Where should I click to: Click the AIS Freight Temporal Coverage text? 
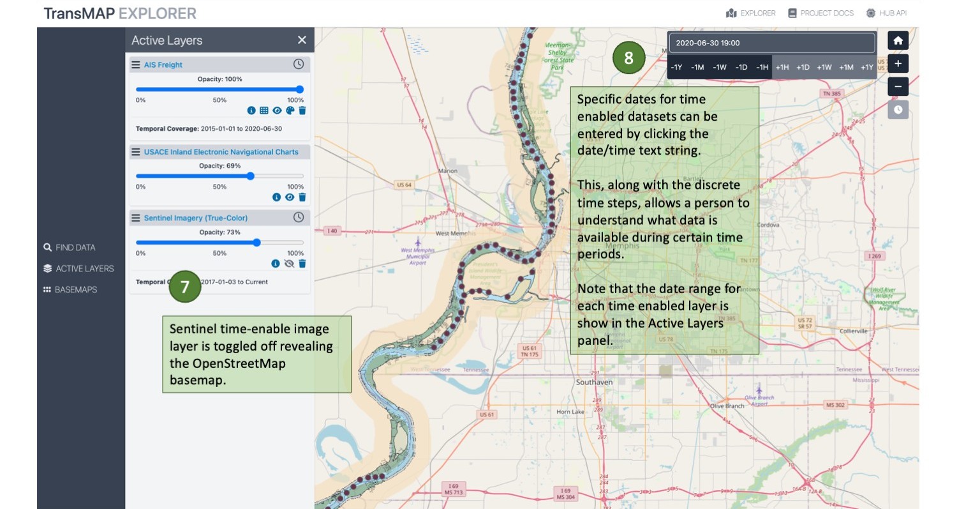(209, 128)
